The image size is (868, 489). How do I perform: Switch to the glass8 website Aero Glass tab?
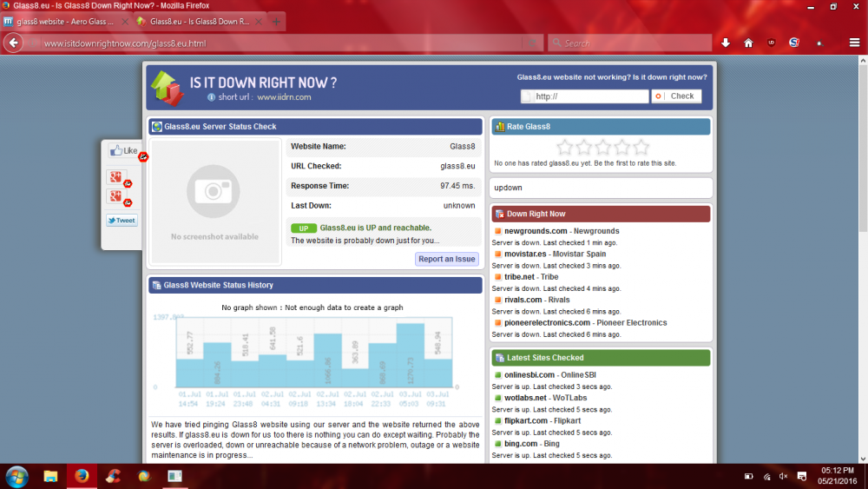[x=65, y=22]
